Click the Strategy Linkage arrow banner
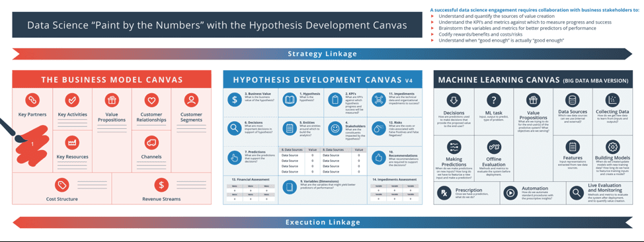This screenshot has width=644, height=242. click(x=322, y=54)
